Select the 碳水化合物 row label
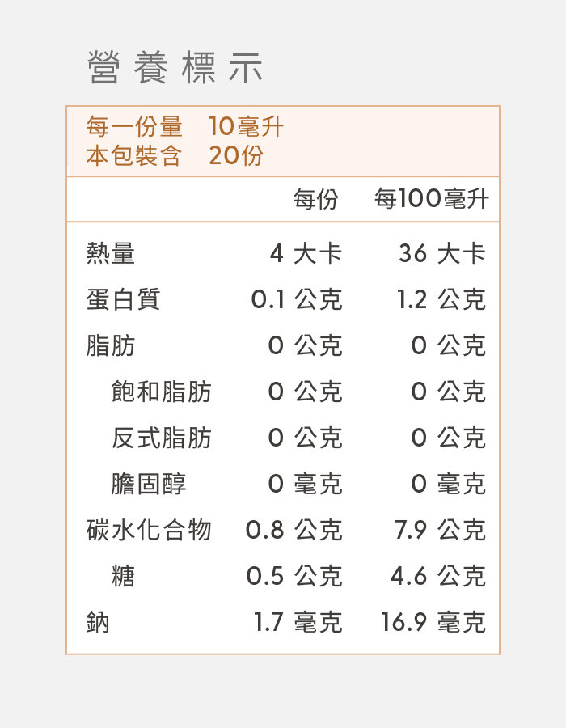The image size is (566, 728). pos(149,531)
